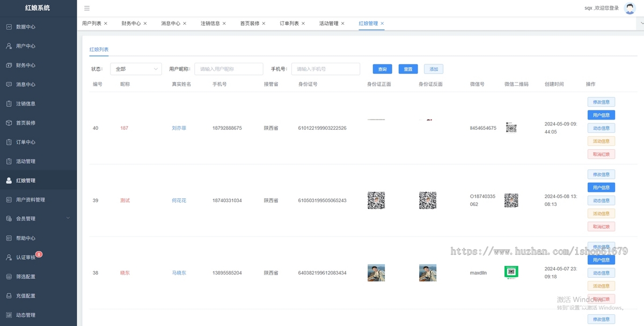Image resolution: width=644 pixels, height=326 pixels.
Task: Click the 消息中心 sidebar icon
Action: click(9, 85)
